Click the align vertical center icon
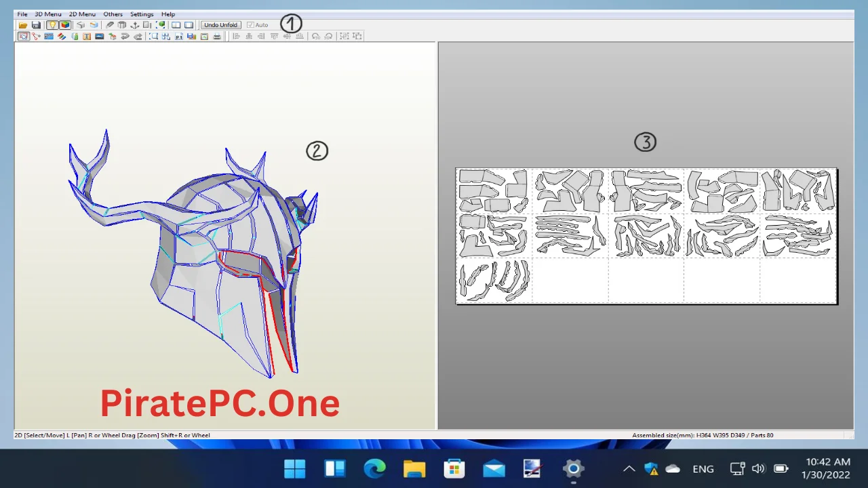 coord(287,37)
